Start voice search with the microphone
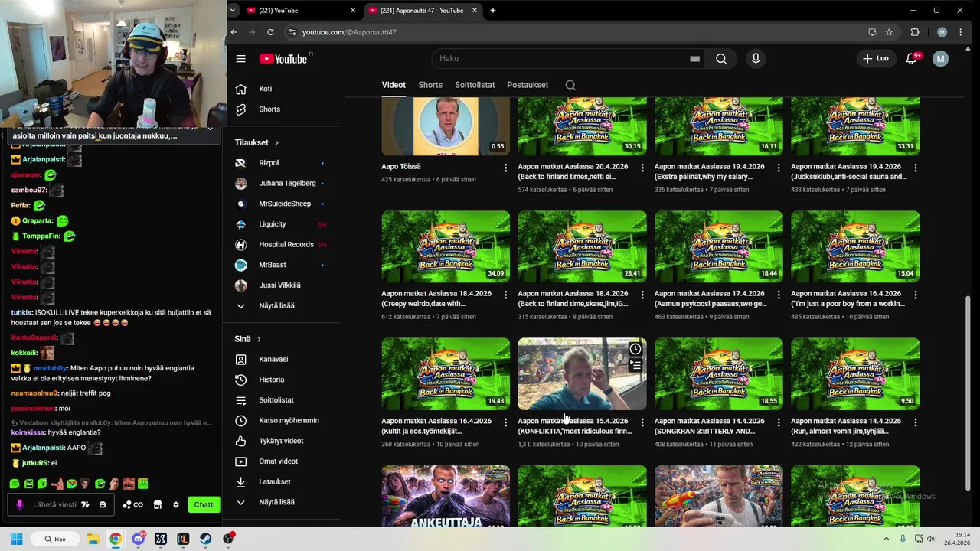 pos(756,59)
